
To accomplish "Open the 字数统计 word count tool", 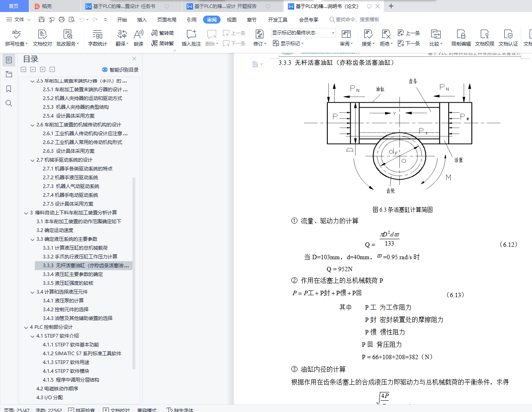I will pos(98,38).
